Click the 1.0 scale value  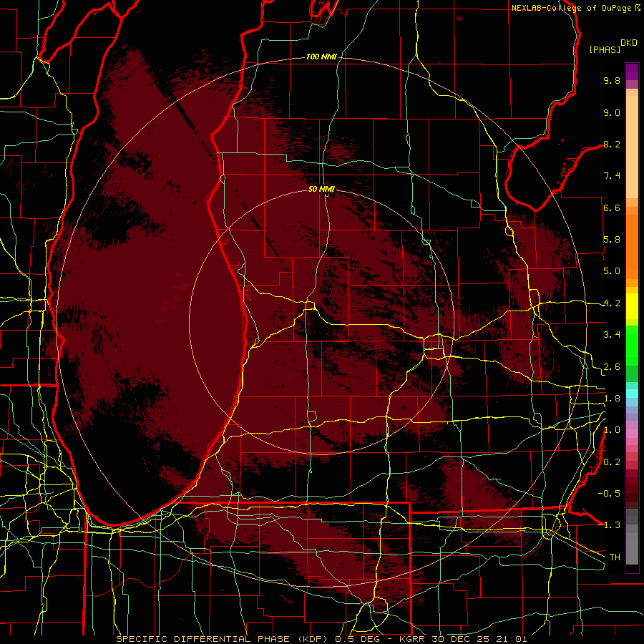click(612, 431)
